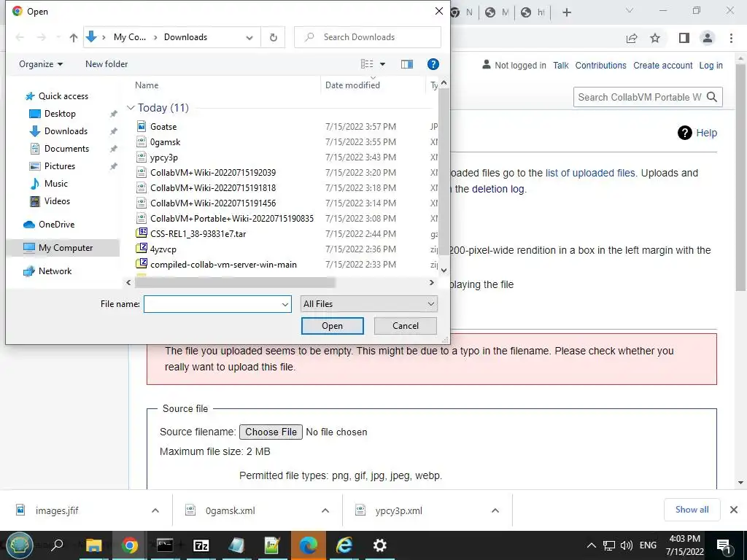
Task: Click the horizontal scrollbar of file list
Action: coord(235,283)
